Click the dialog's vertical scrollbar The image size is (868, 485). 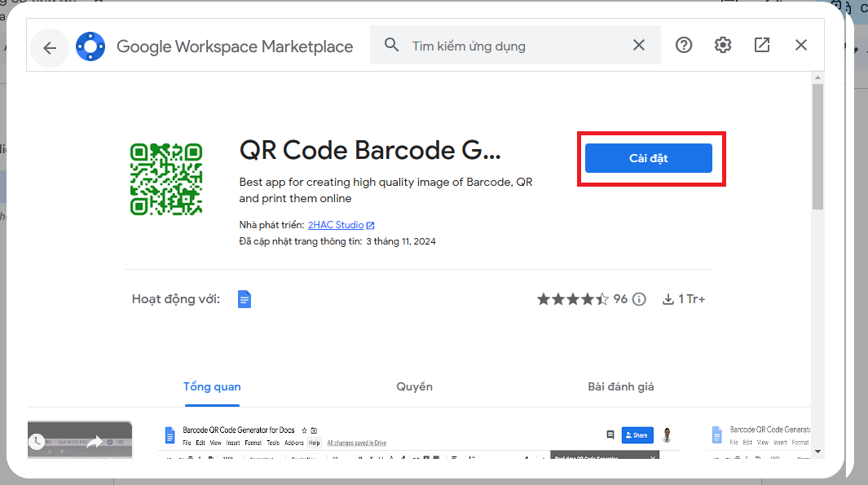(817, 147)
